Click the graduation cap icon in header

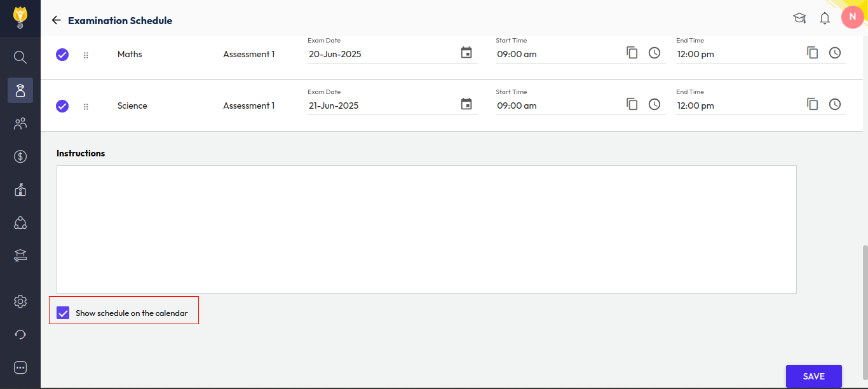(799, 18)
